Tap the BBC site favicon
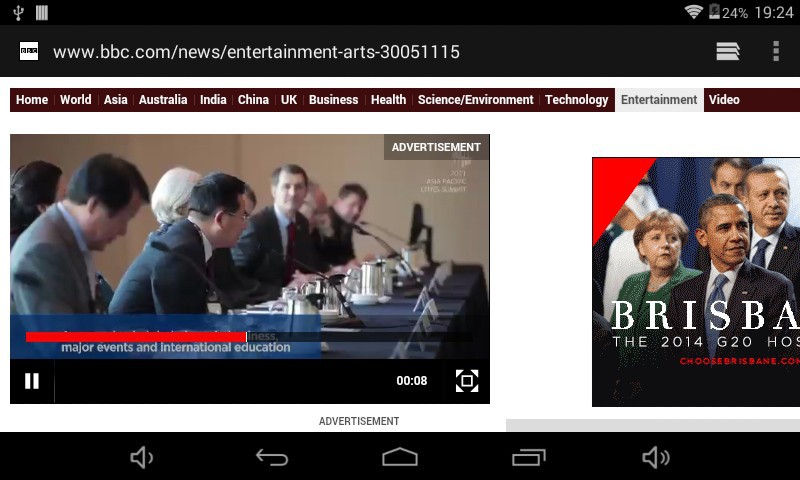 (29, 52)
